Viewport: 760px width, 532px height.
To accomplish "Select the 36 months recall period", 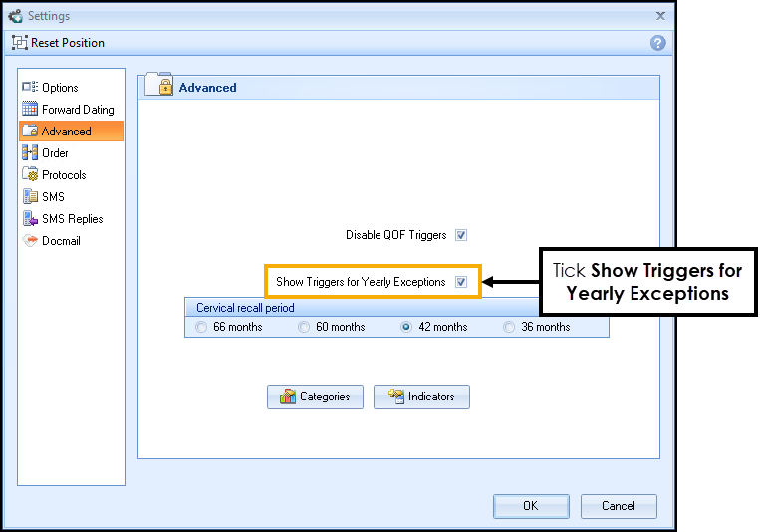I will pos(510,327).
